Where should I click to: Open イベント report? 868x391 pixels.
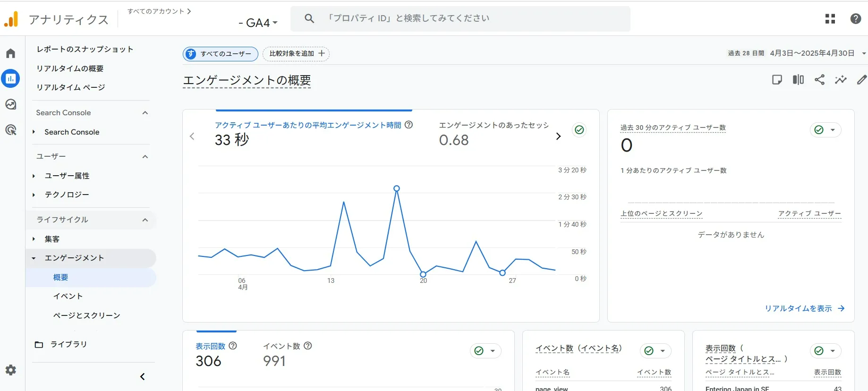tap(68, 296)
